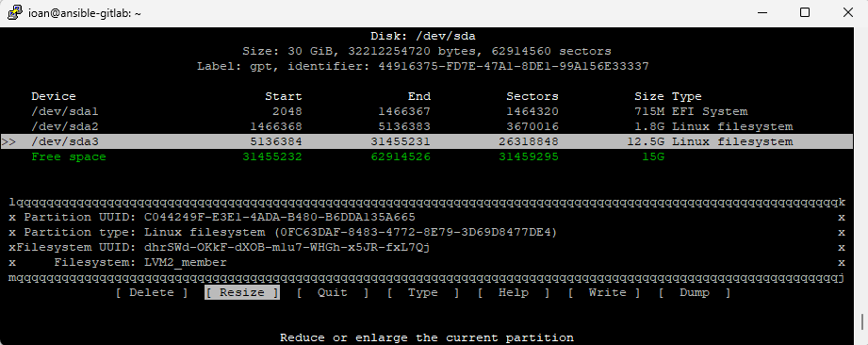Close the PuTTY session window
The width and height of the screenshot is (868, 345).
[x=847, y=12]
